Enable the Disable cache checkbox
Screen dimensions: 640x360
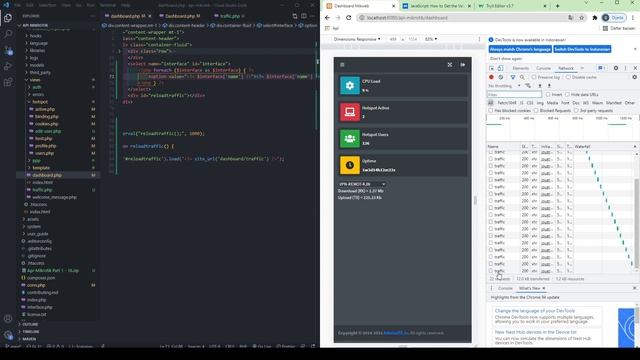pyautogui.click(x=568, y=77)
